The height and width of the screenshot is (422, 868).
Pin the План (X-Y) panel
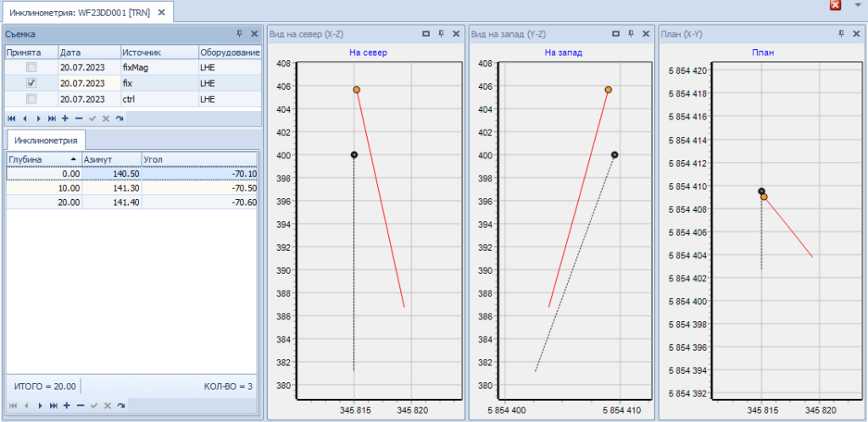click(841, 34)
